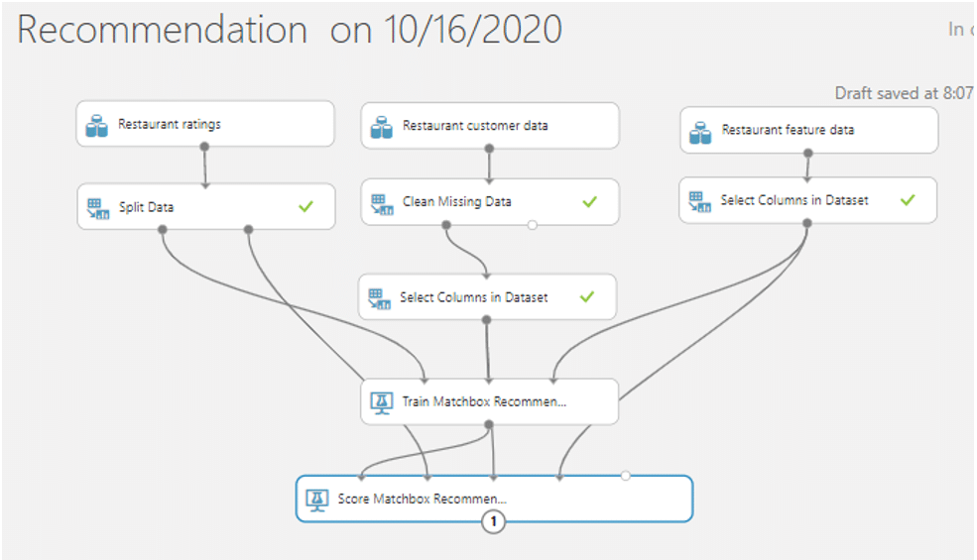Click the icon of the center Select Columns in Dataset module

tap(379, 297)
